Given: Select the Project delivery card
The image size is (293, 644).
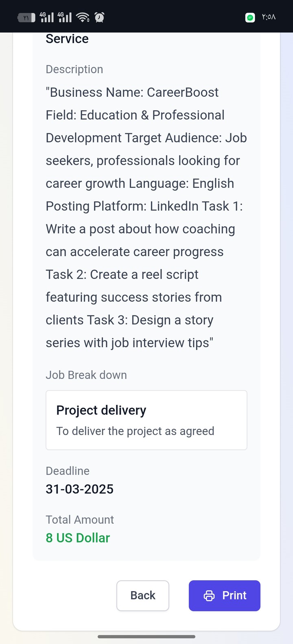Looking at the screenshot, I should 146,420.
